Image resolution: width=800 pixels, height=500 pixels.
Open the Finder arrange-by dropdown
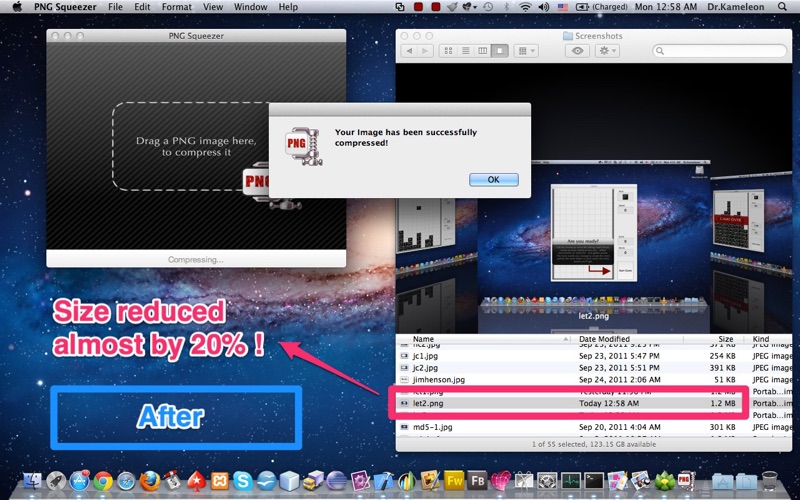[x=526, y=51]
